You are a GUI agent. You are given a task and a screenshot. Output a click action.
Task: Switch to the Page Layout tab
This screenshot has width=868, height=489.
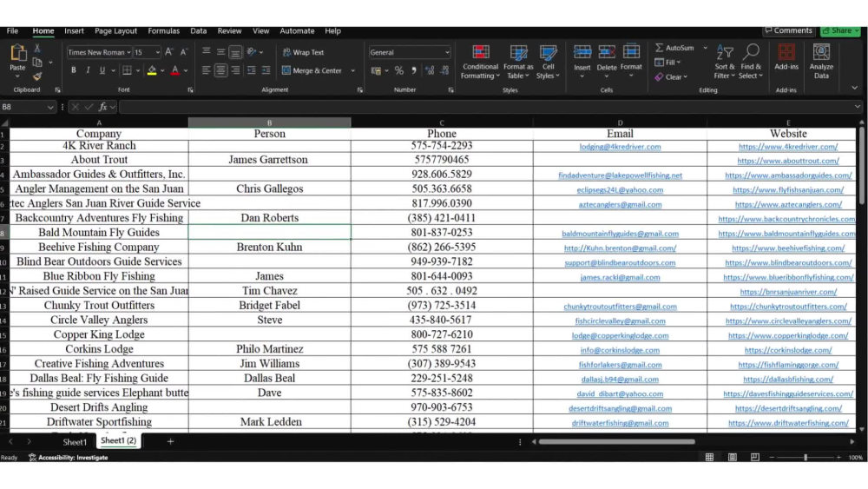point(115,31)
